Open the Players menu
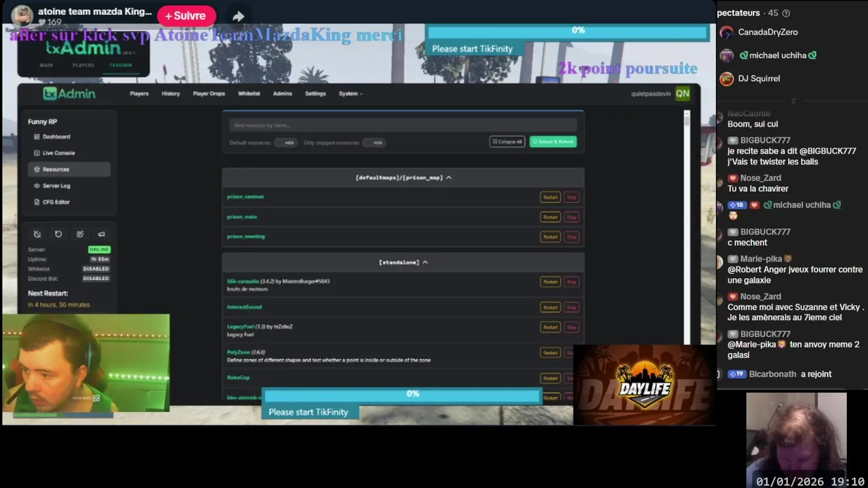 [139, 94]
